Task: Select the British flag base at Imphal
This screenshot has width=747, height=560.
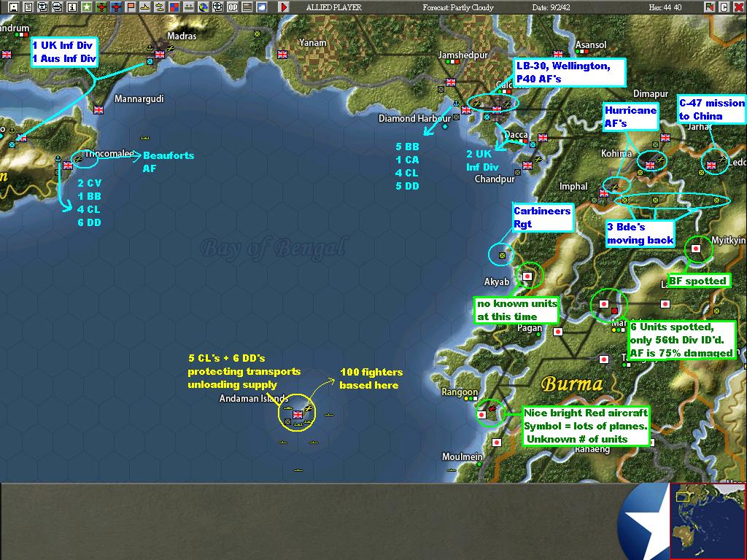Action: (x=603, y=193)
